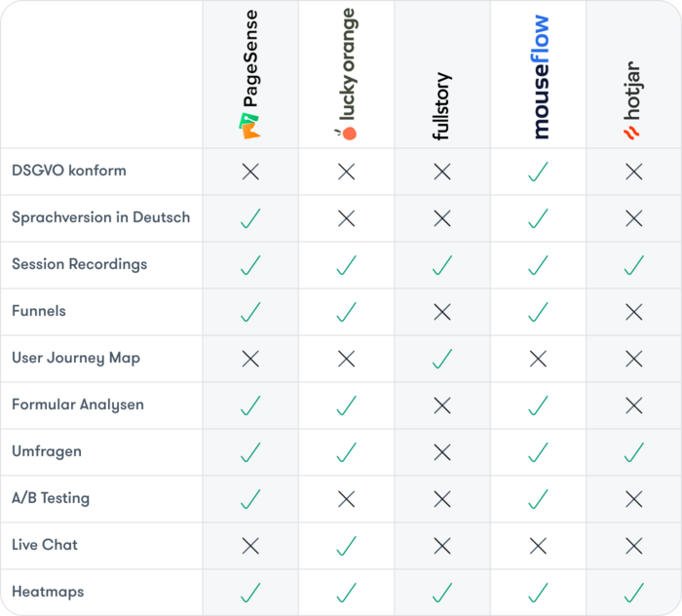Click lucky orange's Live Chat checkmark
Screen dimensions: 682x616
coord(347,546)
